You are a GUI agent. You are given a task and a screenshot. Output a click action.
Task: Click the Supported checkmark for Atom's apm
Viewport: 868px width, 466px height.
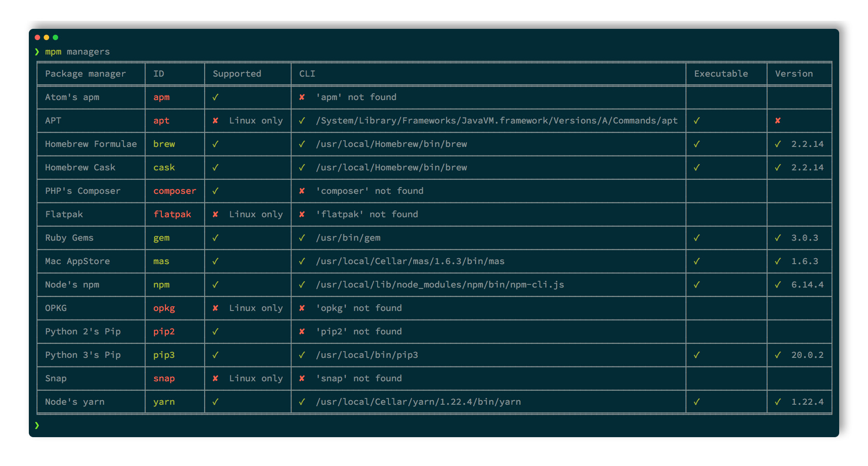[x=215, y=97]
